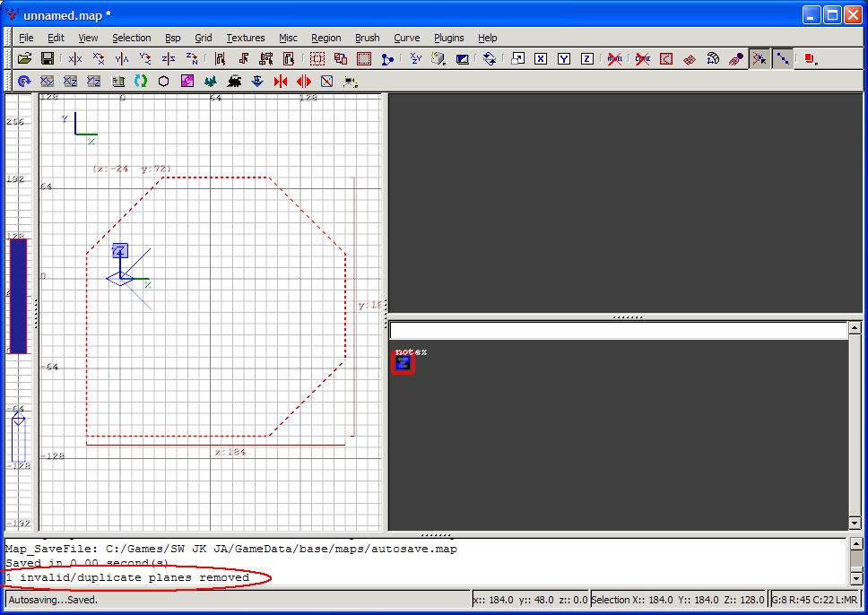Open the Selection menu
Screen dimensions: 868x615
pyautogui.click(x=132, y=38)
